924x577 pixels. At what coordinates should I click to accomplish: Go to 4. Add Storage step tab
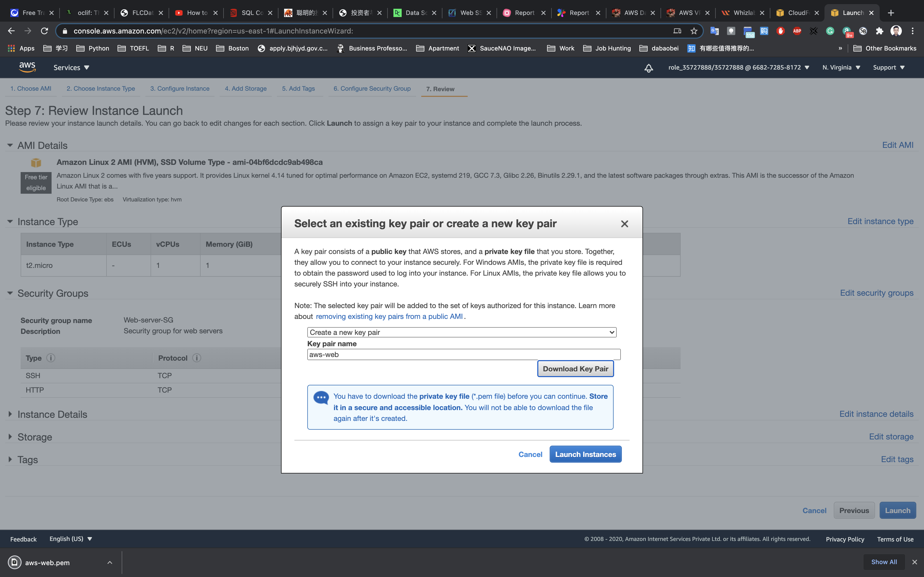tap(245, 89)
